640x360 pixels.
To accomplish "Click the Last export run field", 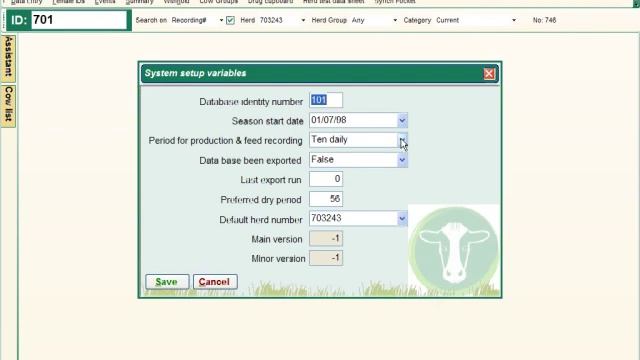I will (326, 179).
